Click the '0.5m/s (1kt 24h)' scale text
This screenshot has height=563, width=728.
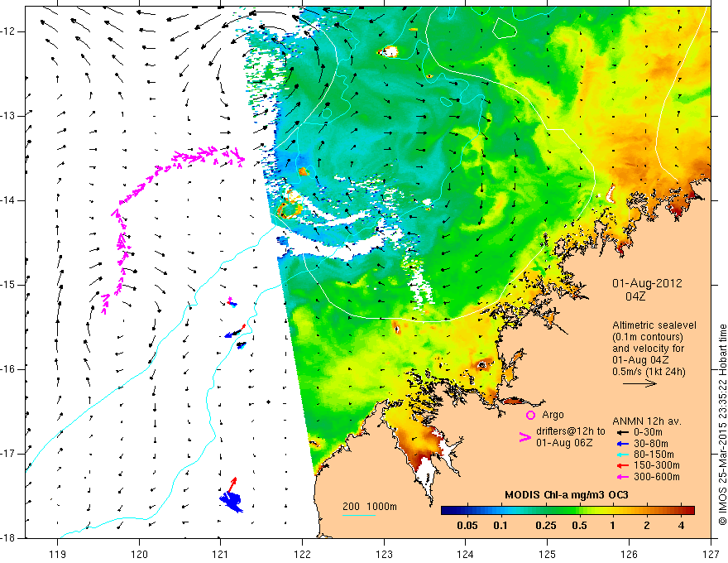649,372
